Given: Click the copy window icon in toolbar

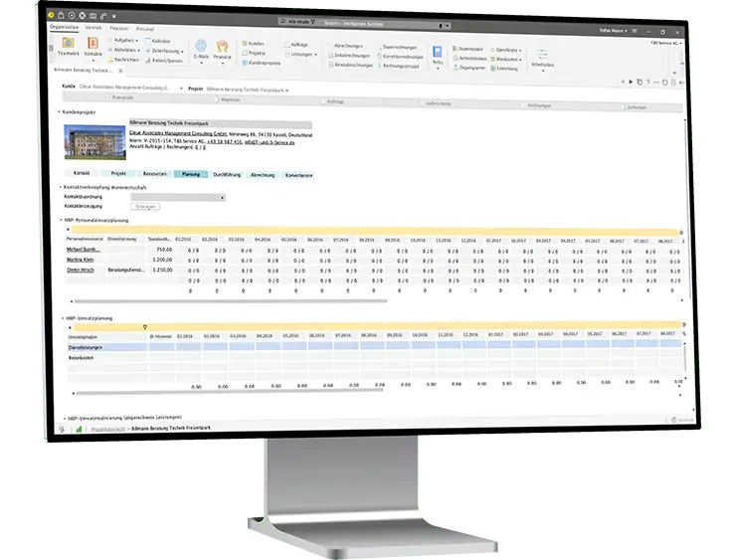Looking at the screenshot, I should point(640,82).
